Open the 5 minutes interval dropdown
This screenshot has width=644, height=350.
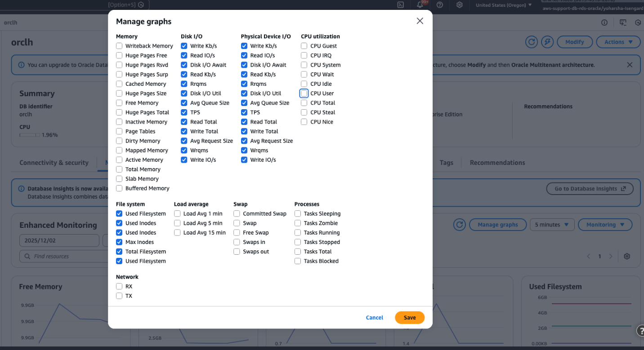551,225
